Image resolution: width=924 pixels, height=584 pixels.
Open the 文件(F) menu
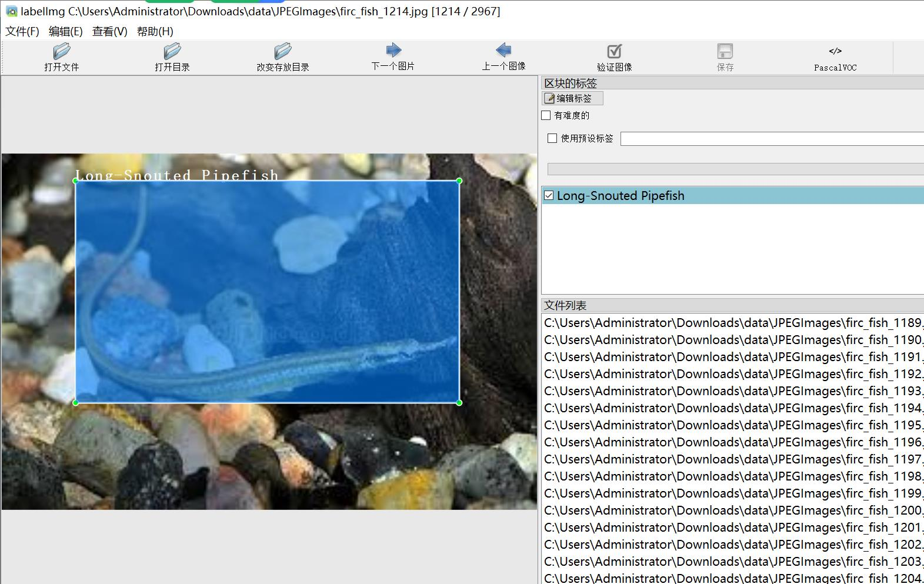click(x=22, y=31)
